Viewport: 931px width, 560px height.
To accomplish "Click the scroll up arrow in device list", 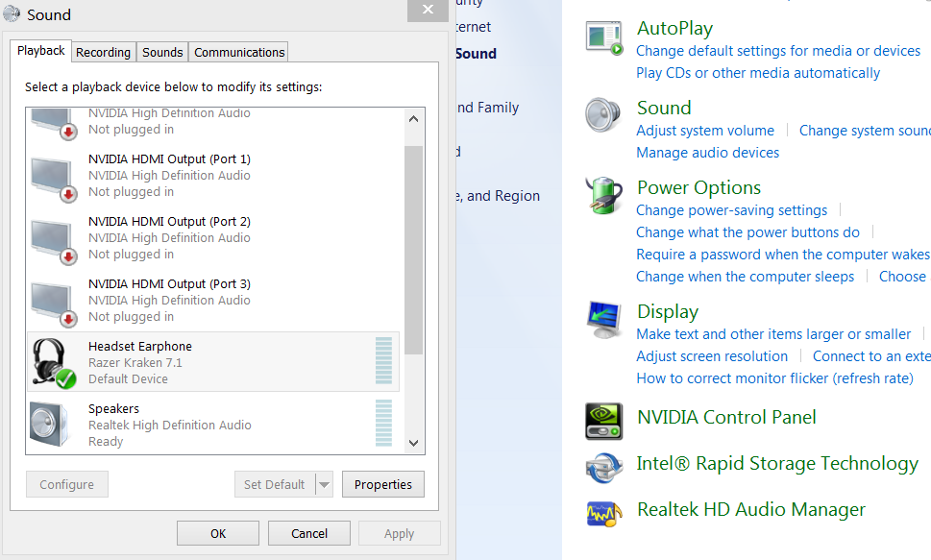I will (414, 119).
